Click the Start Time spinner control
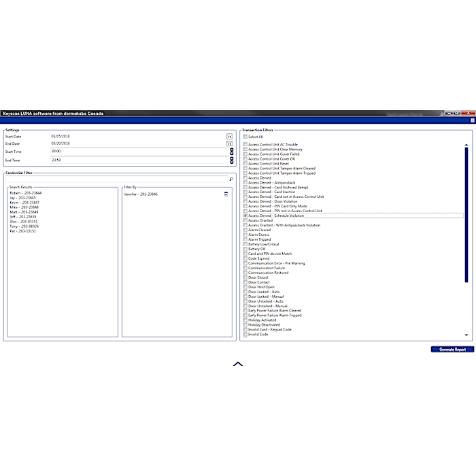Screen dimensions: 476x476 (231, 152)
